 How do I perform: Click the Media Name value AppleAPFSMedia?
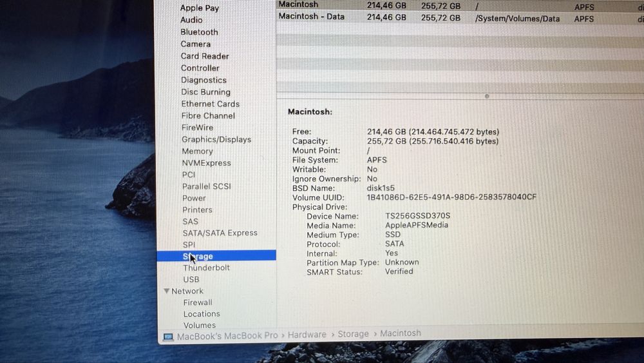point(417,225)
